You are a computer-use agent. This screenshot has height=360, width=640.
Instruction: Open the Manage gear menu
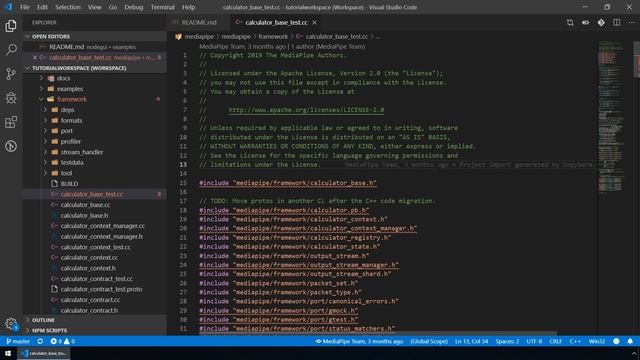point(11,324)
